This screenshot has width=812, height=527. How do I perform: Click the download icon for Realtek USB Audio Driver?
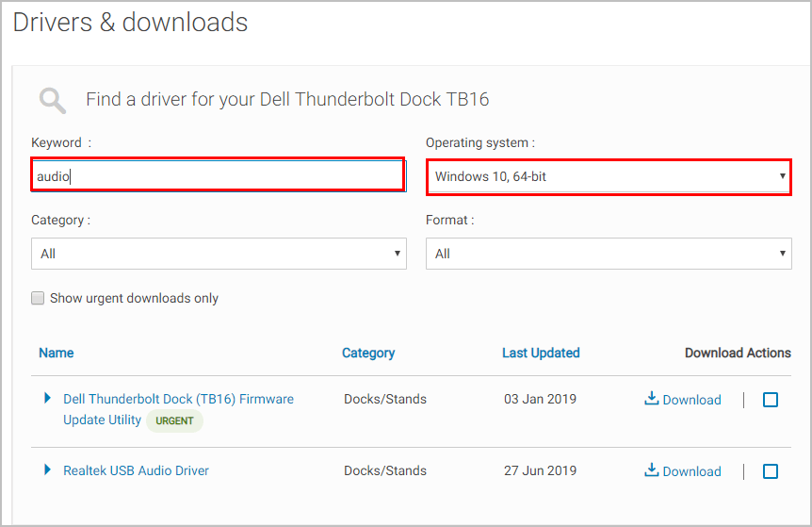click(x=652, y=469)
